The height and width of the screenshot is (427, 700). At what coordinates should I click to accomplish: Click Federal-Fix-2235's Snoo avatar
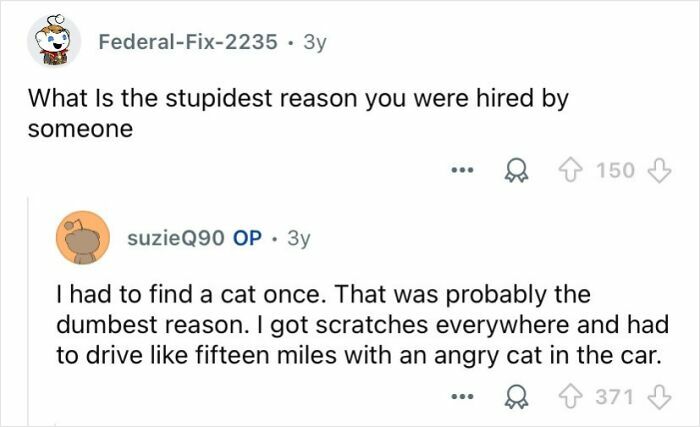pos(54,42)
